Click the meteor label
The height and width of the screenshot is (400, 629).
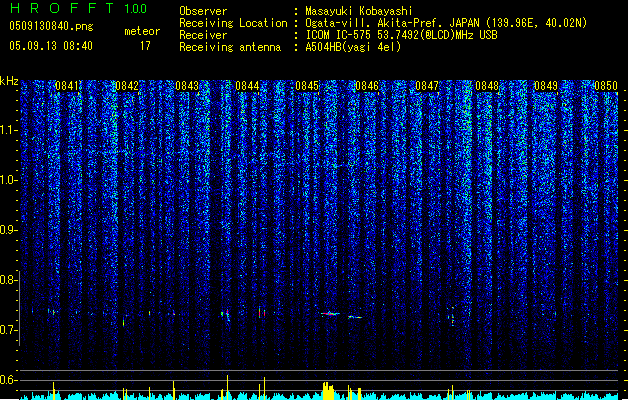click(x=142, y=31)
